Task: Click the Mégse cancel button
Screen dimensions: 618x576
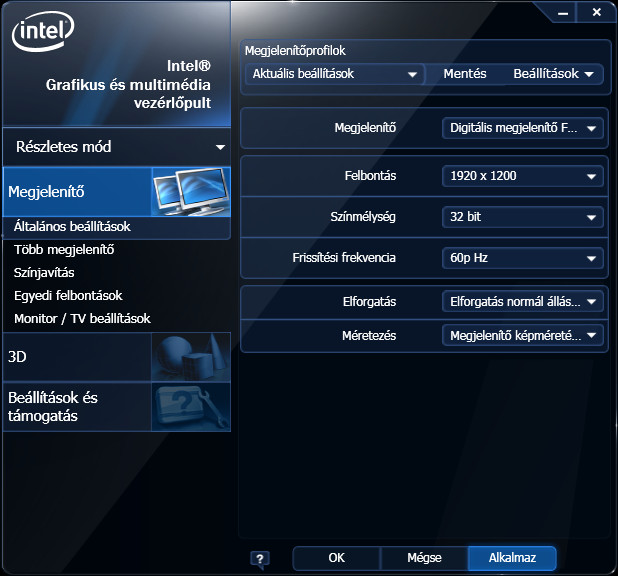Action: tap(424, 558)
